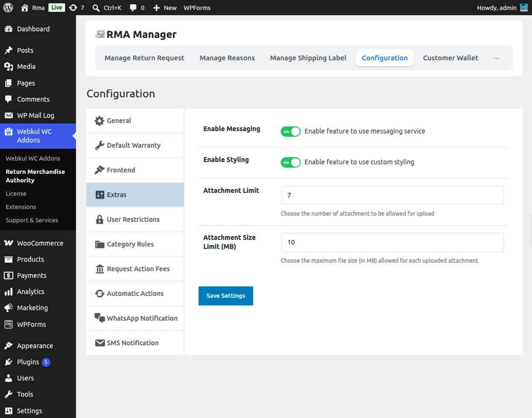Viewport: 532px width, 418px height.
Task: Click the Plugins plug icon
Action: [9, 362]
